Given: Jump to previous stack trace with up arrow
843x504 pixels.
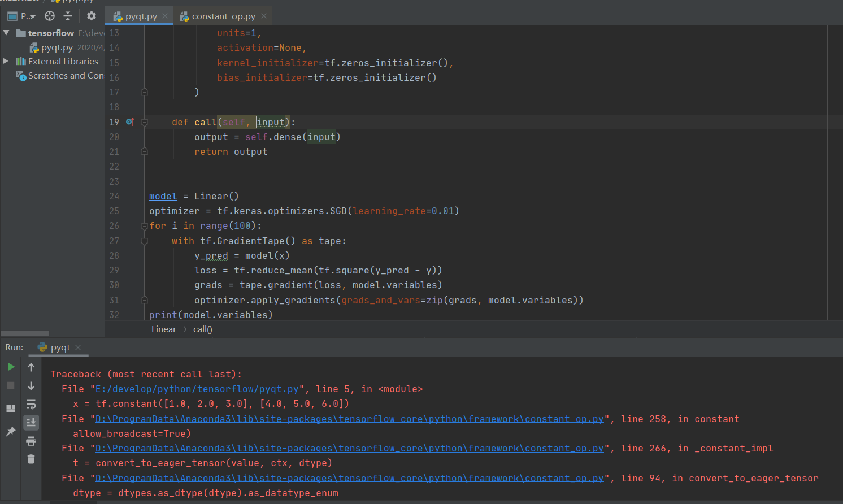Looking at the screenshot, I should pos(31,367).
